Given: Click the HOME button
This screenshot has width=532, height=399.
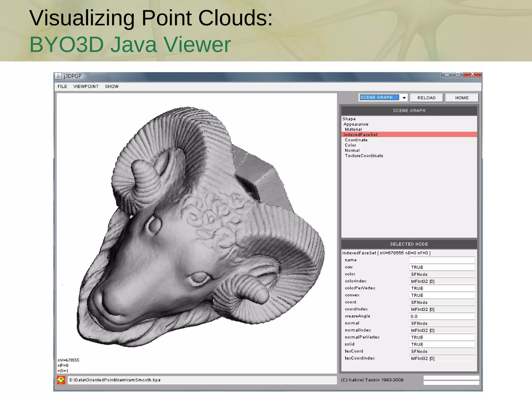Looking at the screenshot, I should 462,98.
